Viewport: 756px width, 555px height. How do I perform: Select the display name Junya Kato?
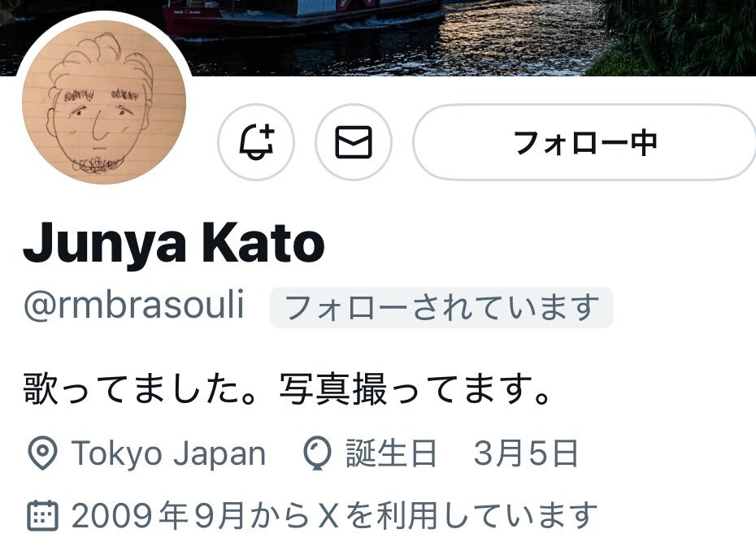(174, 243)
